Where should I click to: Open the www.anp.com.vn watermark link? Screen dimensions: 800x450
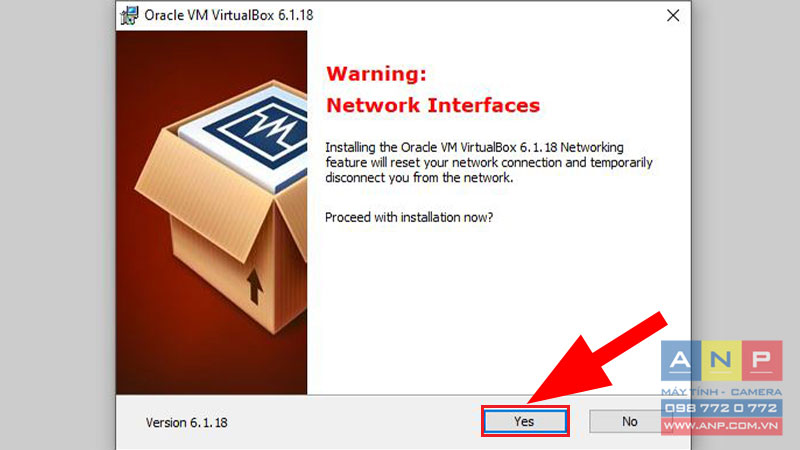tap(721, 426)
